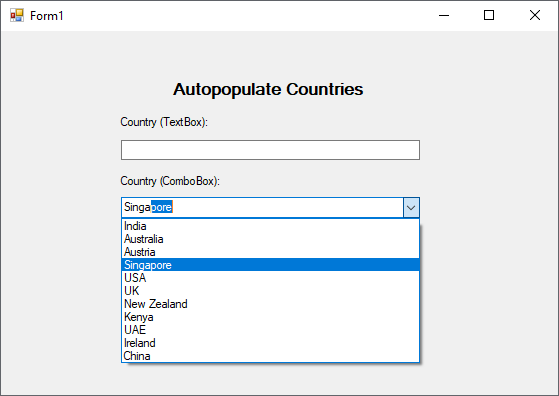Screen dimensions: 559x396
Task: Click the Form1 application icon in title bar
Action: pos(17,15)
